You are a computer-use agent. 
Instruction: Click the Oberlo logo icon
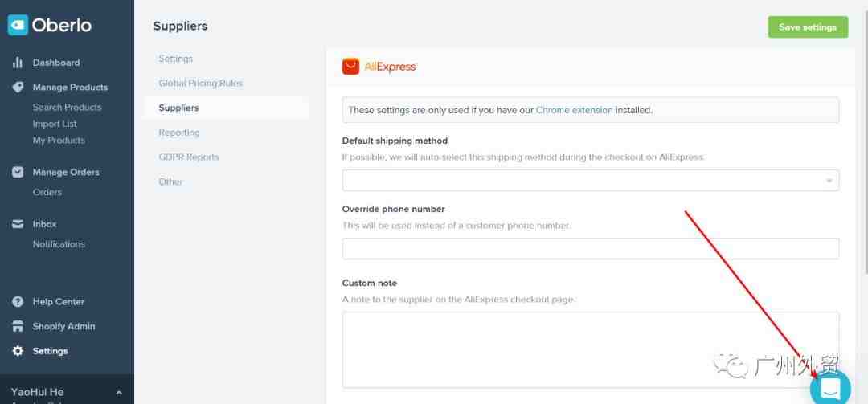tap(18, 25)
